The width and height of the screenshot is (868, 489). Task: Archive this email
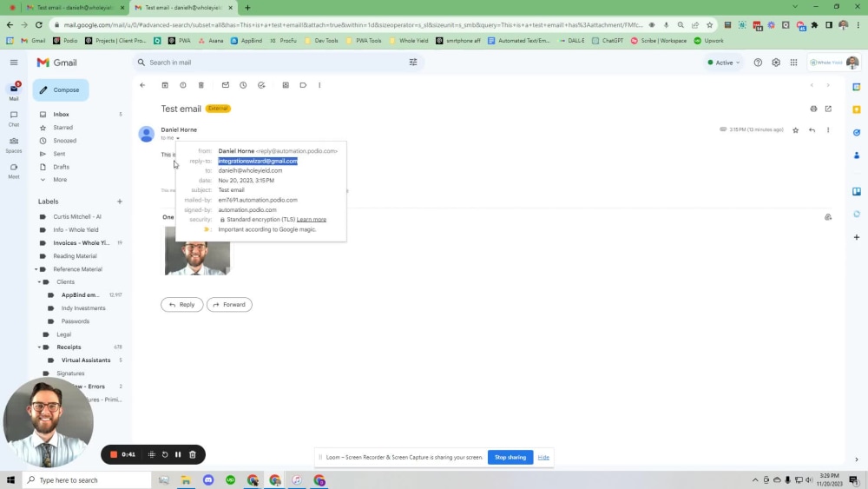[x=165, y=85]
